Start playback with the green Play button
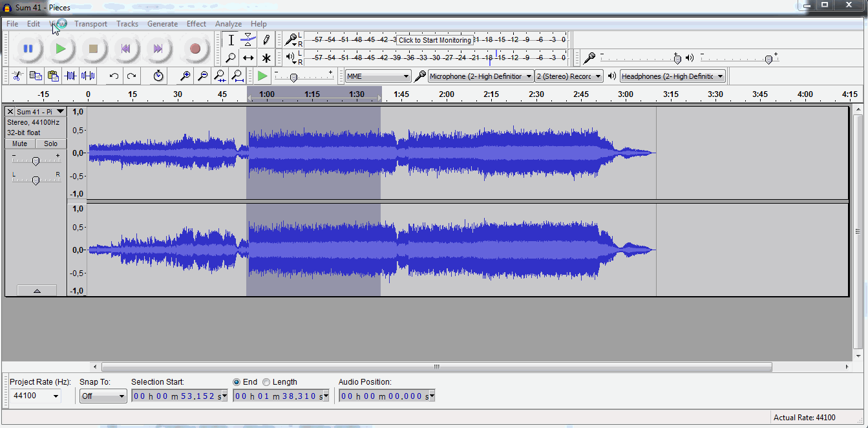The width and height of the screenshot is (868, 428). tap(61, 48)
